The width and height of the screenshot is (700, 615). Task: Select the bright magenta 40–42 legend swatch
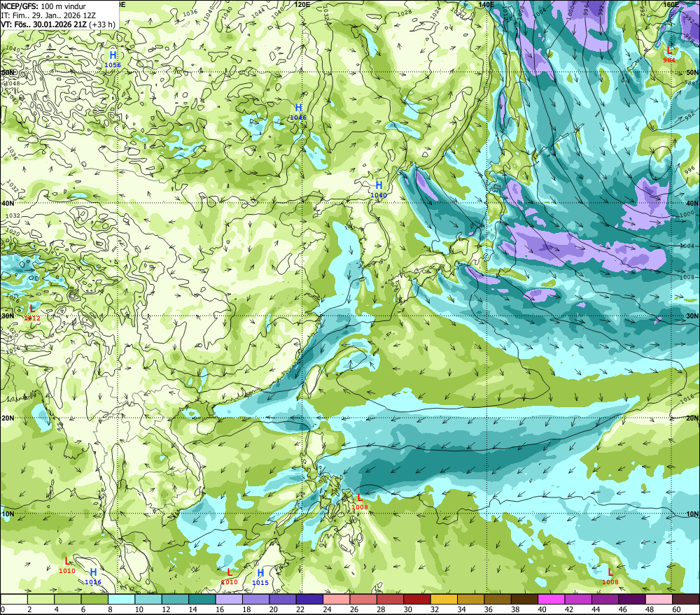[552, 599]
